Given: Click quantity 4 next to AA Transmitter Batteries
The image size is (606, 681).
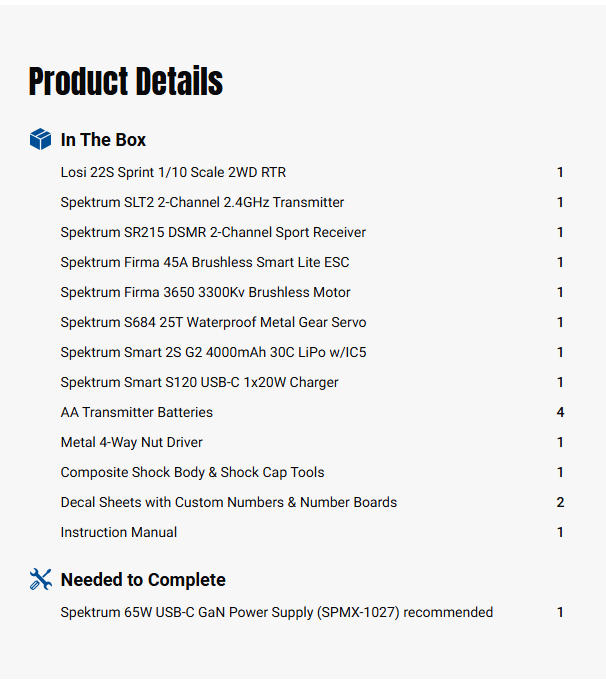Looking at the screenshot, I should [560, 412].
